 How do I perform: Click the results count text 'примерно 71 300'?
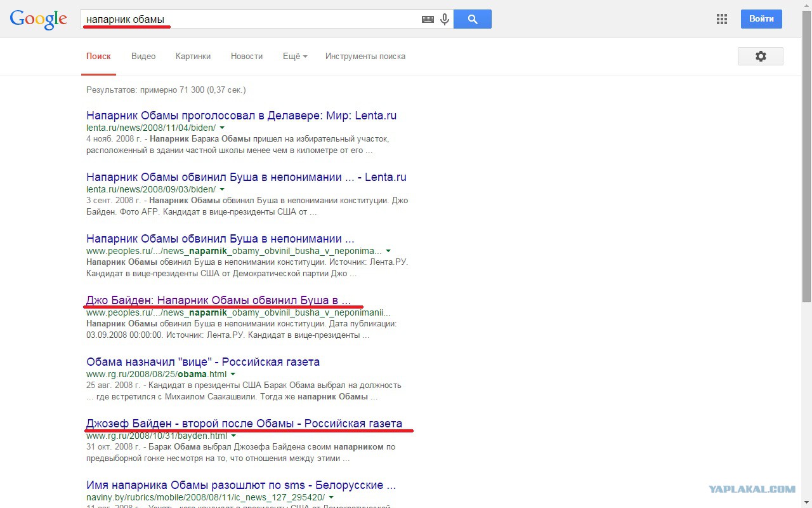(173, 90)
